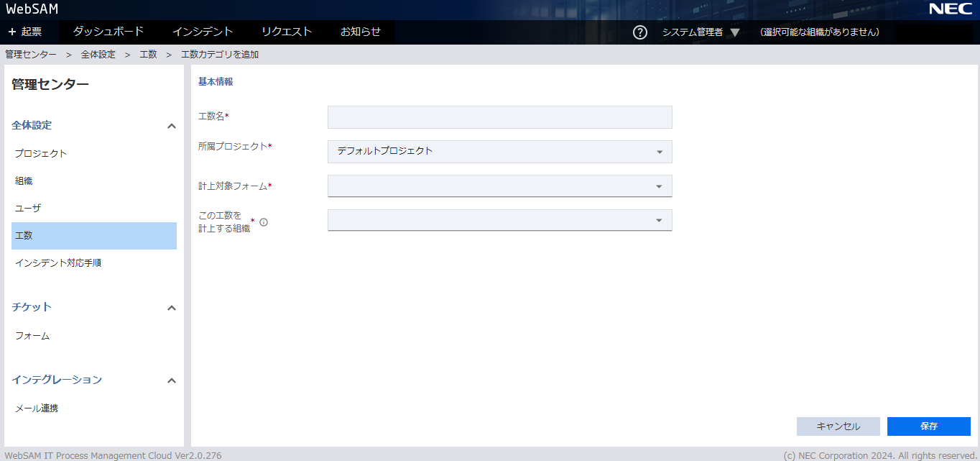Click the NEC logo
The width and height of the screenshot is (980, 461).
[950, 9]
